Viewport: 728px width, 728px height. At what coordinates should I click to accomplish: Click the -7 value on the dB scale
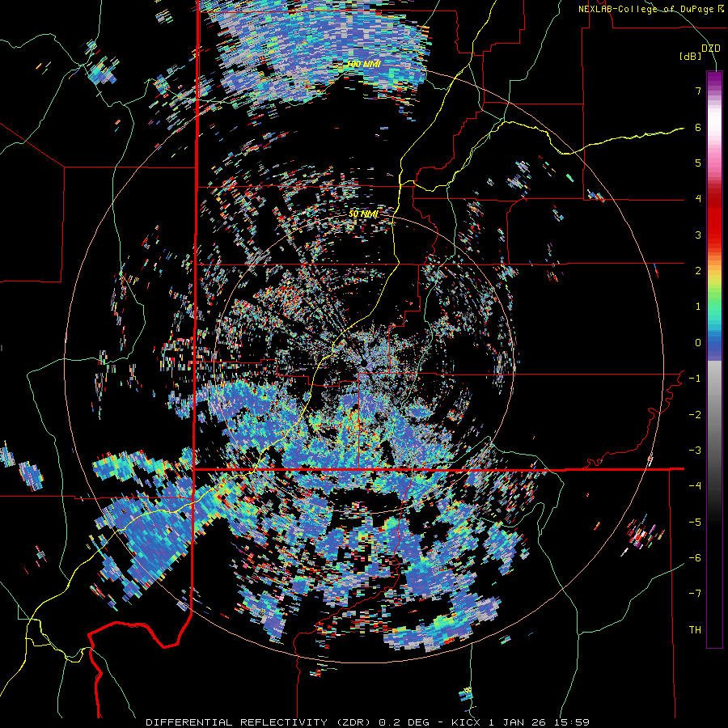point(695,594)
